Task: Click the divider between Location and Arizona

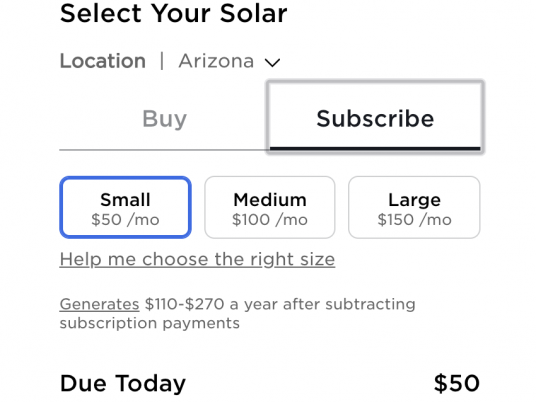Action: pyautogui.click(x=162, y=61)
